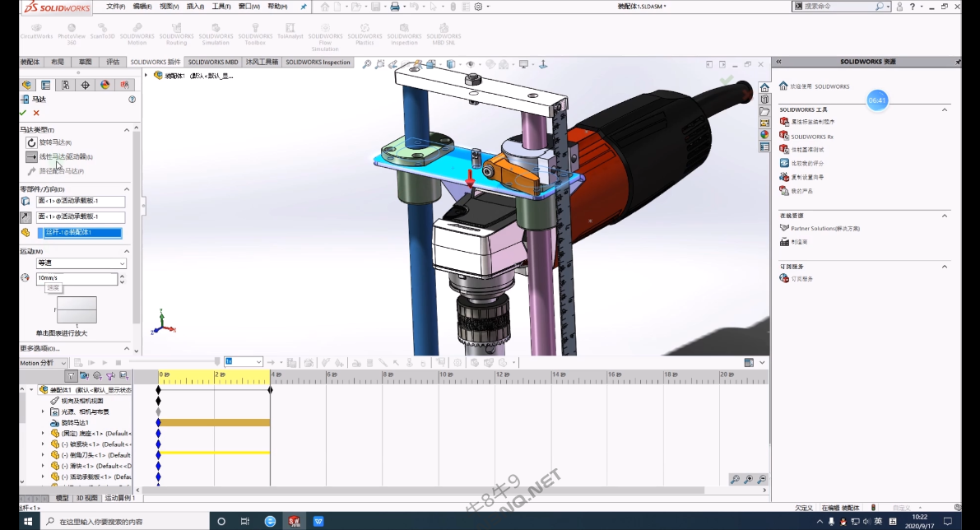980x530 pixels.
Task: Toggle the timeline Filter Animated icon
Action: 84,375
